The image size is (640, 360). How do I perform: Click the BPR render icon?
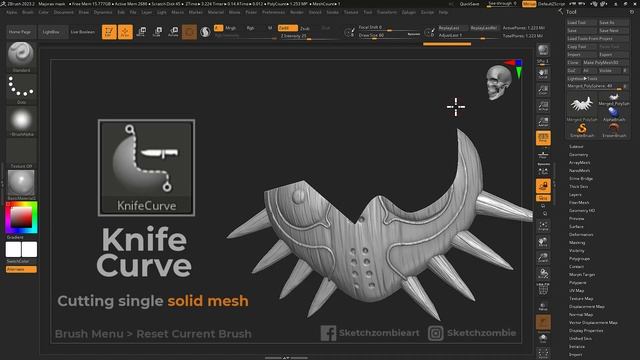point(543,51)
